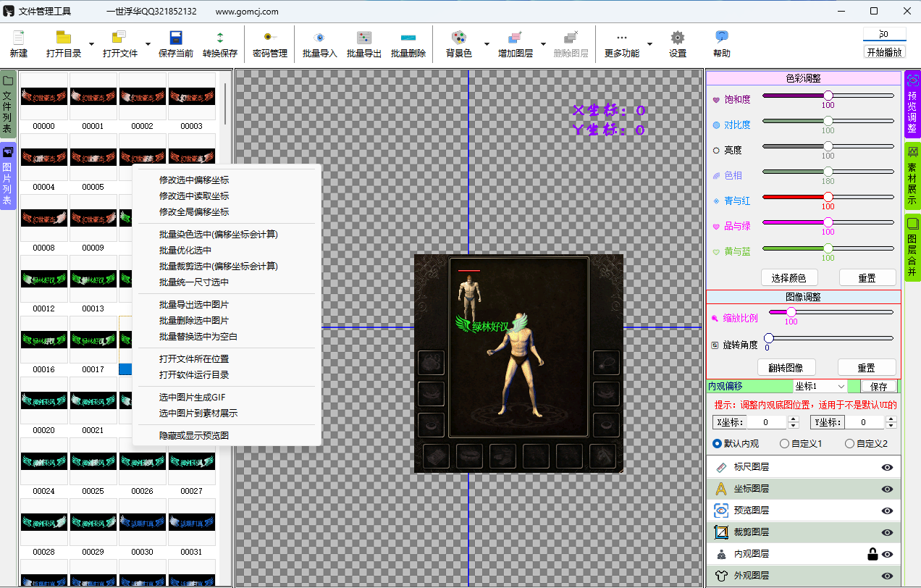Screen dimensions: 921x588
Task: Click the 保存 button beside 坐标1
Action: [878, 387]
